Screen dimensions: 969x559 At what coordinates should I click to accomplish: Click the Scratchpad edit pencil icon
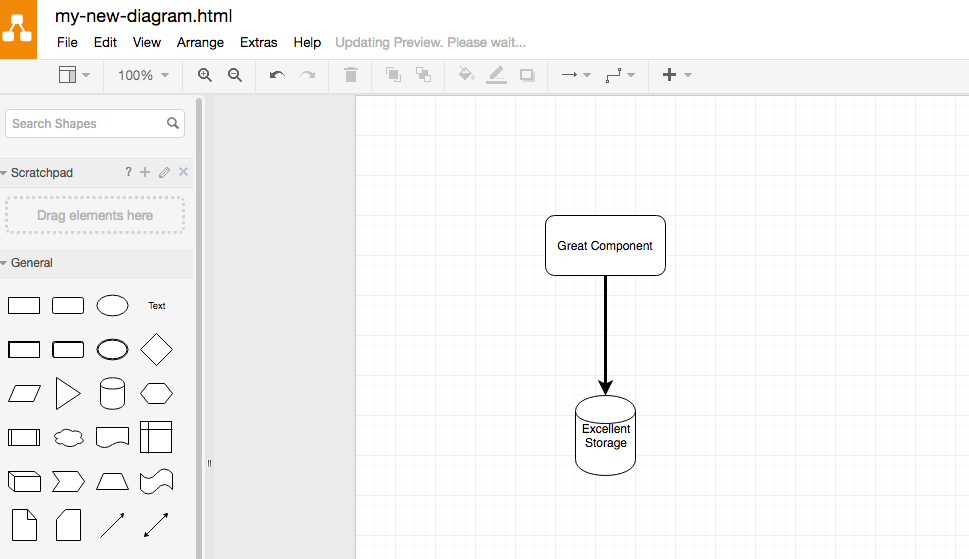(164, 173)
